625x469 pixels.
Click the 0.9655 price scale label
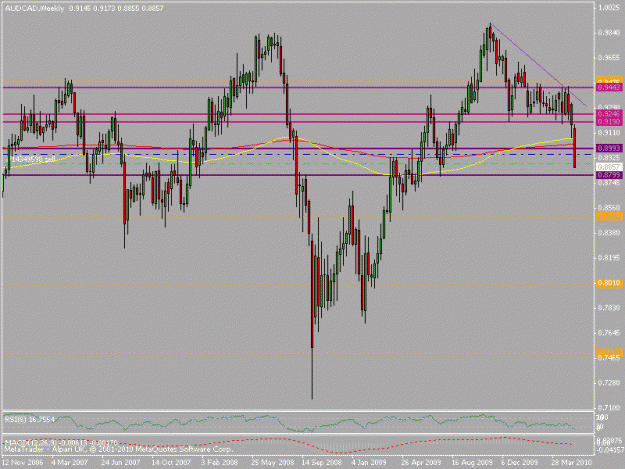pos(609,57)
